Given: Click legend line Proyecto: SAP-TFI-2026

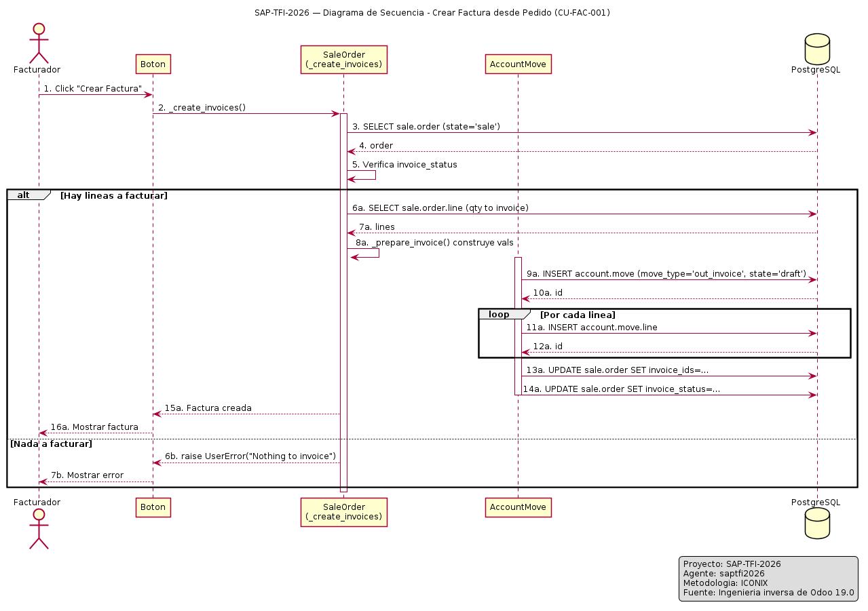Looking at the screenshot, I should tap(732, 564).
